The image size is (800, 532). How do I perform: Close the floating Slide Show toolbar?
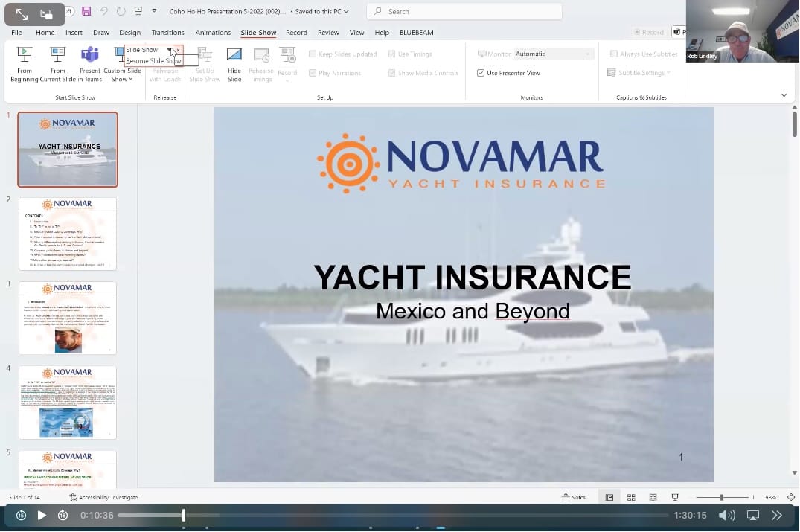point(178,50)
